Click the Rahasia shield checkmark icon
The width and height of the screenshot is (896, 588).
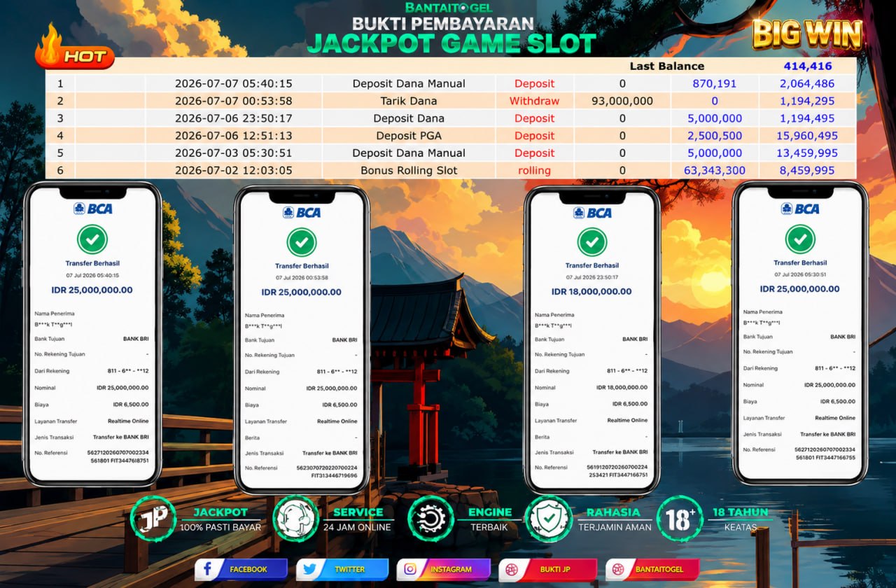tap(548, 519)
